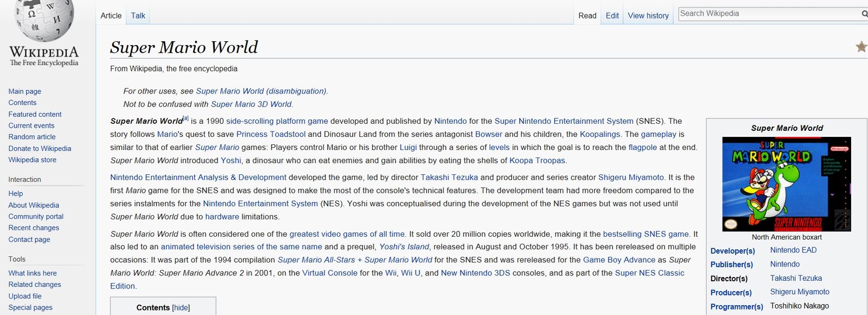Screen dimensions: 868x315
Task: Hide the Contents box via [hide]
Action: click(181, 308)
